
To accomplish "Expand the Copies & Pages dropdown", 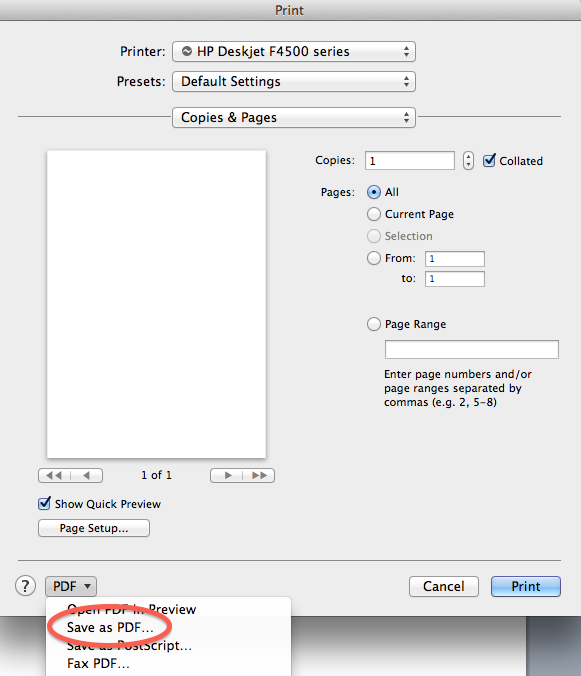I will coord(294,117).
